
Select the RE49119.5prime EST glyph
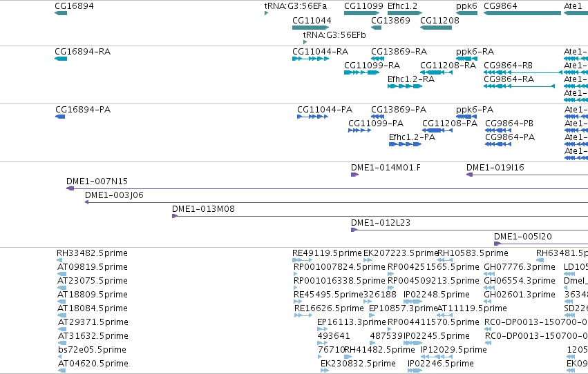coord(302,260)
